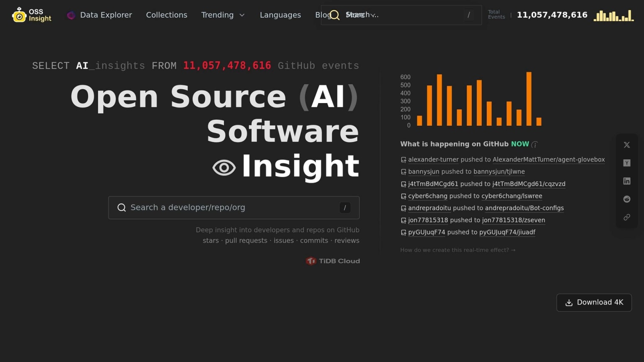Viewport: 644px width, 362px height.
Task: Open the Languages page
Action: click(x=280, y=15)
